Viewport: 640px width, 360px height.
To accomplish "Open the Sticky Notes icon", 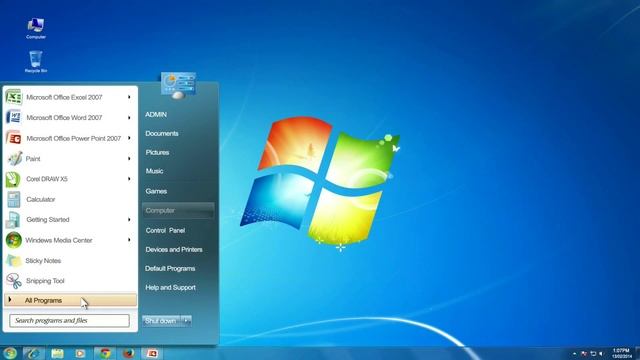I will [13, 260].
